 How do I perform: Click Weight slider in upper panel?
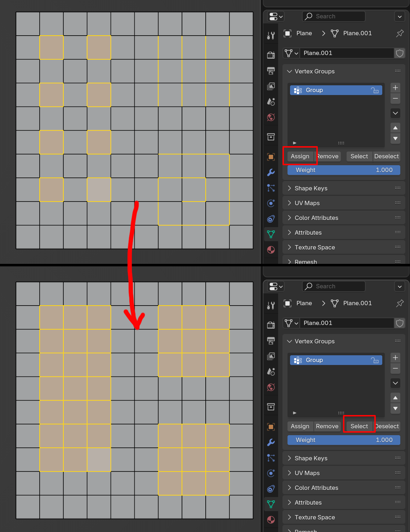tap(344, 170)
